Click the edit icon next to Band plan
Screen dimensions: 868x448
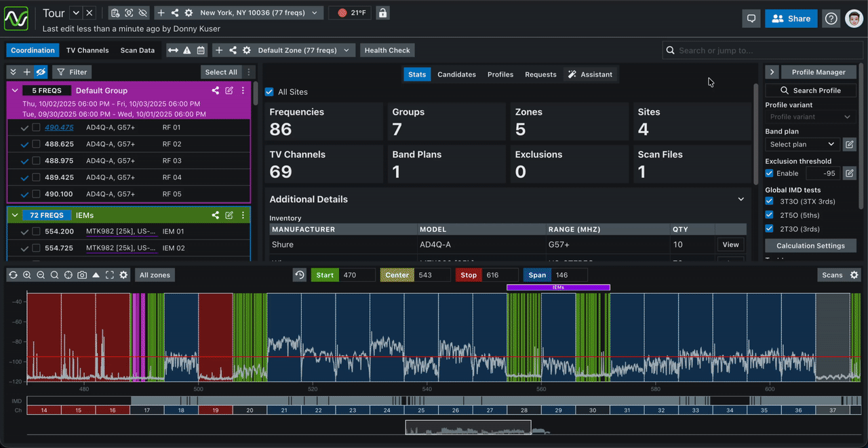click(x=849, y=145)
